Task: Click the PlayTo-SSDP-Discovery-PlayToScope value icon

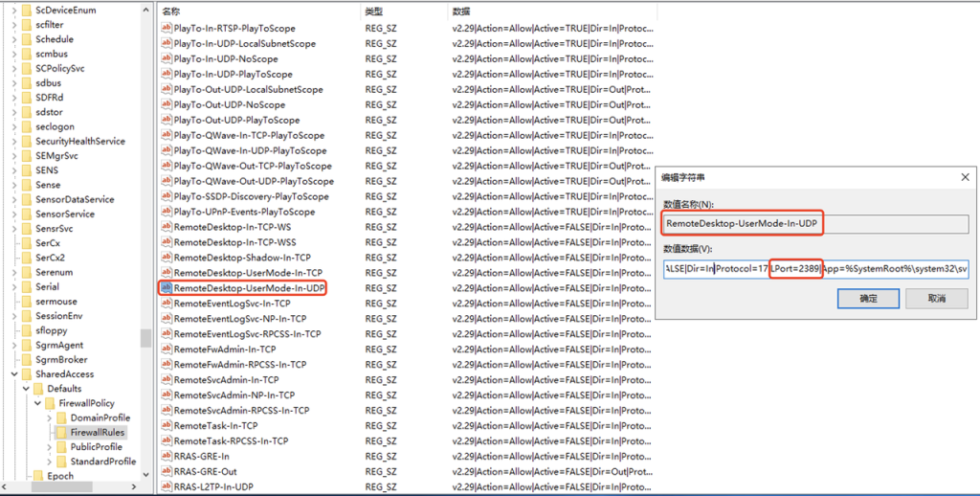Action: tap(167, 196)
